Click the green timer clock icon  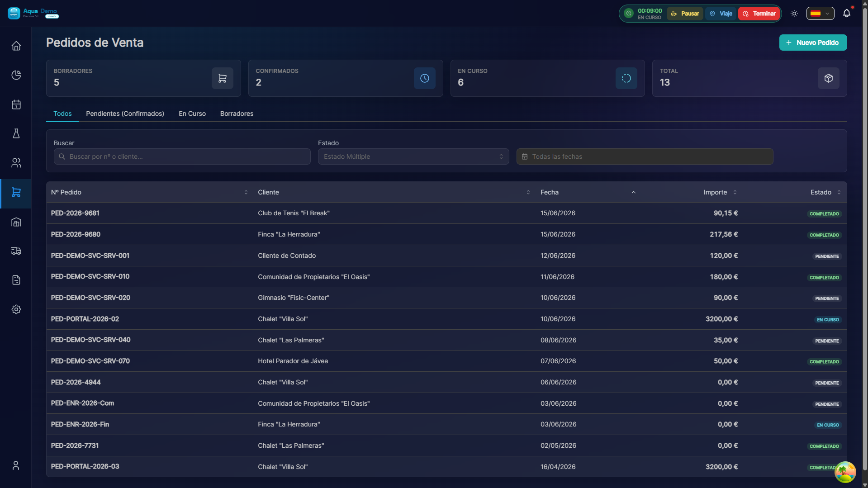tap(629, 14)
